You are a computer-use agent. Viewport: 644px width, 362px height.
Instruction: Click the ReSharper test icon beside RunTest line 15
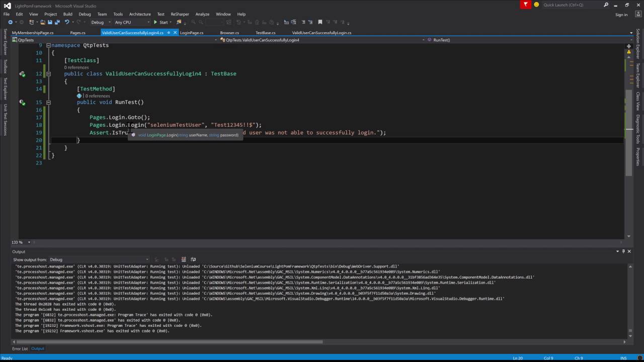click(22, 102)
